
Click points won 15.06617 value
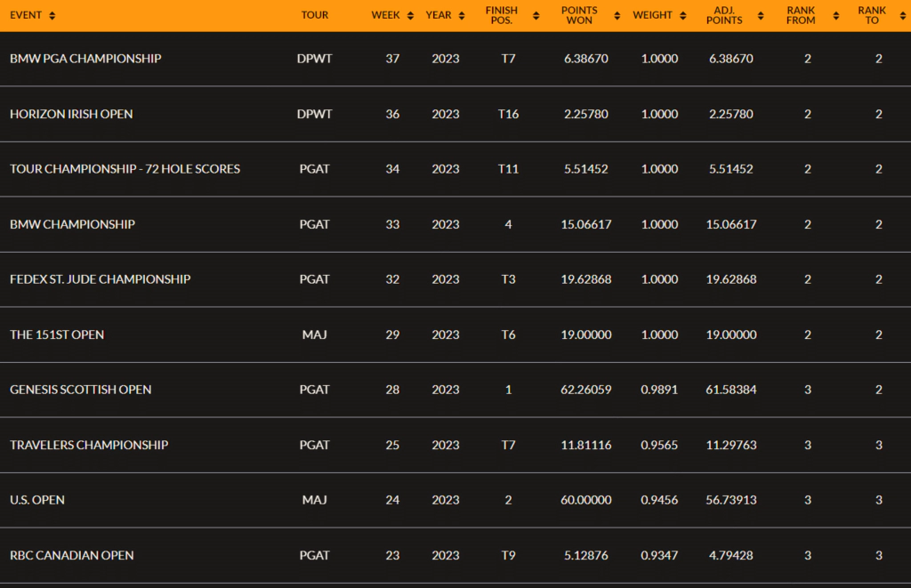(585, 224)
